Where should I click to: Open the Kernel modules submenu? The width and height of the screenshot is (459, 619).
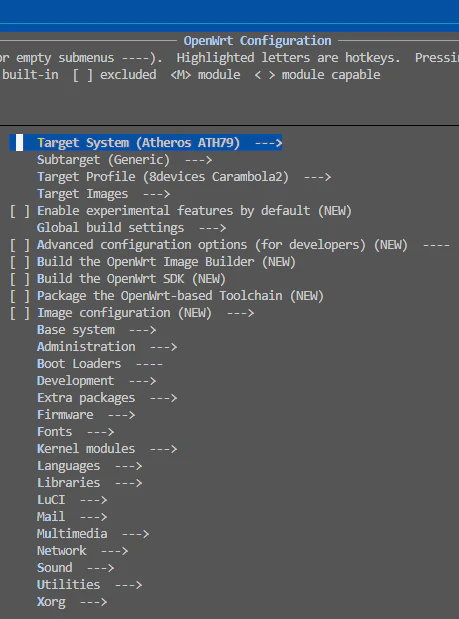pos(107,448)
